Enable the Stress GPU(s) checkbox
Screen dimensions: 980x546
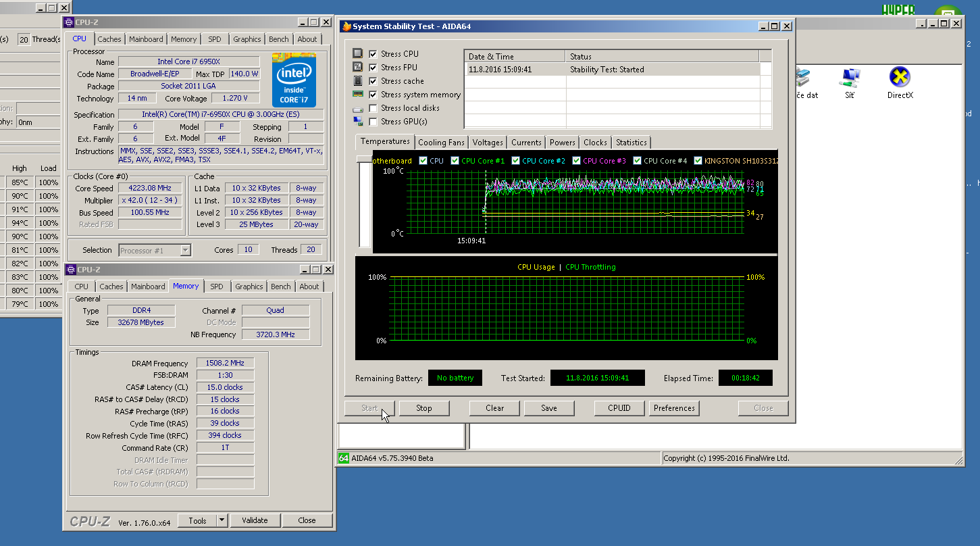[x=373, y=122]
